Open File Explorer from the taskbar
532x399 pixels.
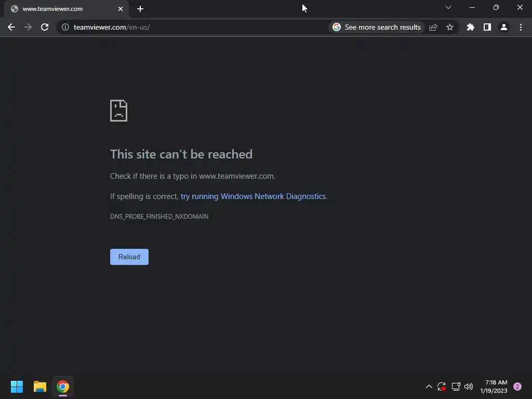40,387
